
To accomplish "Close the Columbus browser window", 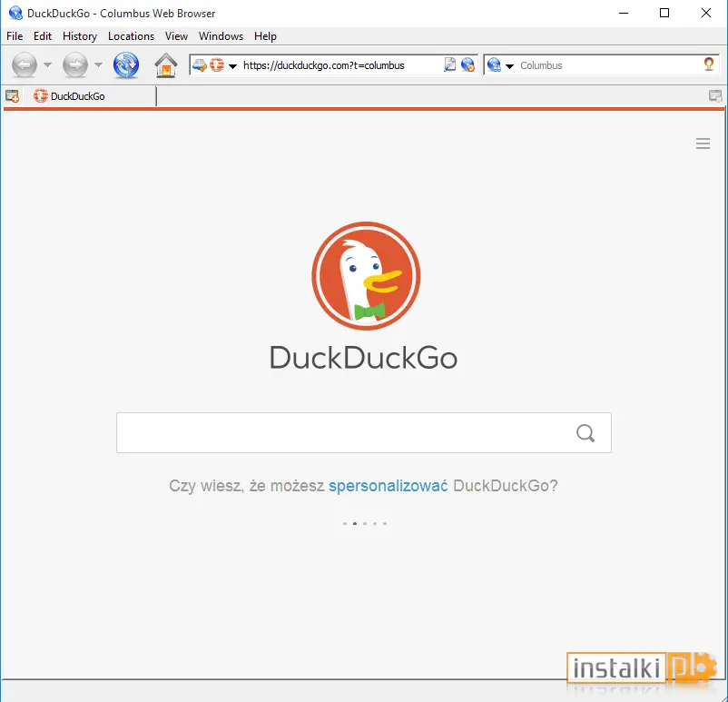I will [x=706, y=13].
